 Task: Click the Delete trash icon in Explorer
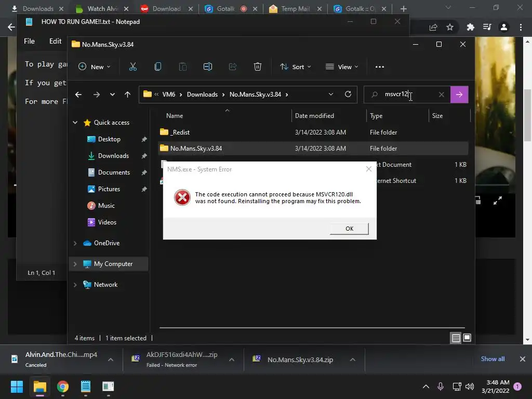258,67
